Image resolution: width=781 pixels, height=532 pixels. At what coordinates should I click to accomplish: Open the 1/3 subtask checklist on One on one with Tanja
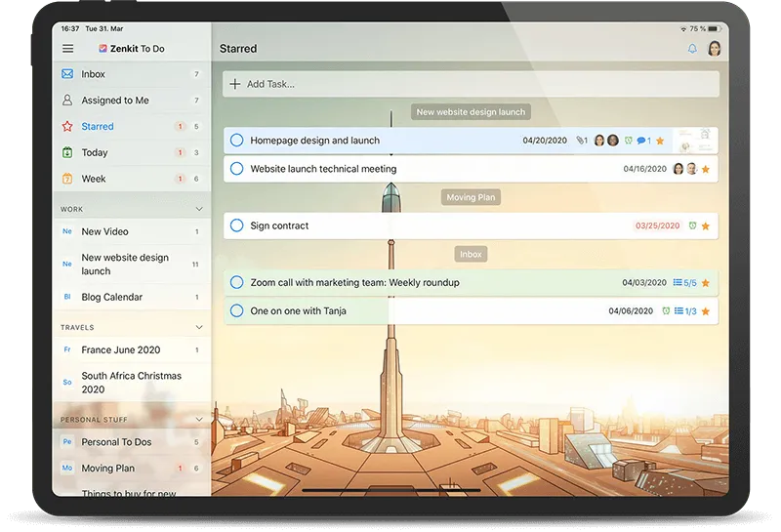tap(685, 310)
